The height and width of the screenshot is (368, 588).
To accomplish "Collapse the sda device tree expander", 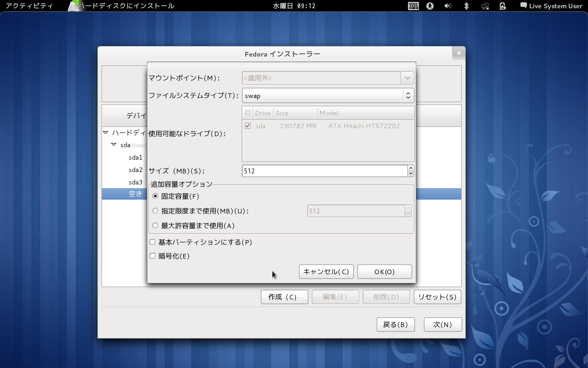I will click(113, 145).
